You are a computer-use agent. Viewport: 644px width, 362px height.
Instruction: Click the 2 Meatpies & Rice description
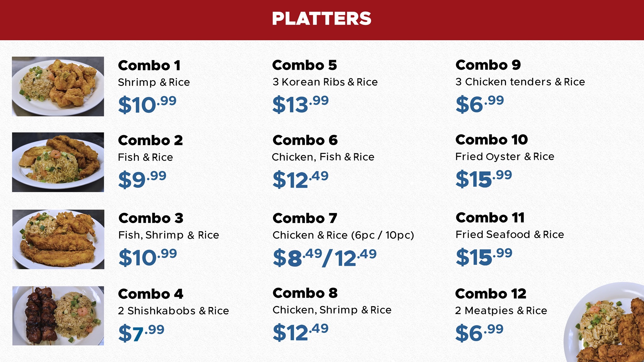[501, 310]
